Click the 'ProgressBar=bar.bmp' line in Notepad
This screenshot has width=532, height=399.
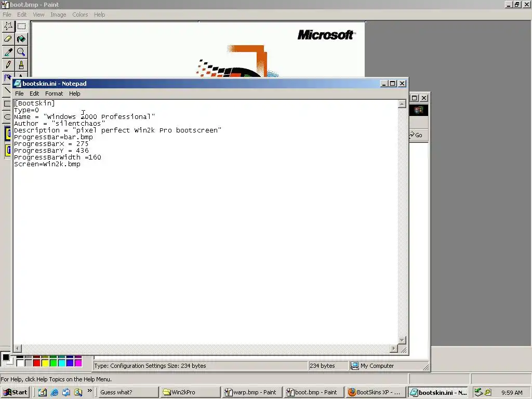tap(54, 137)
